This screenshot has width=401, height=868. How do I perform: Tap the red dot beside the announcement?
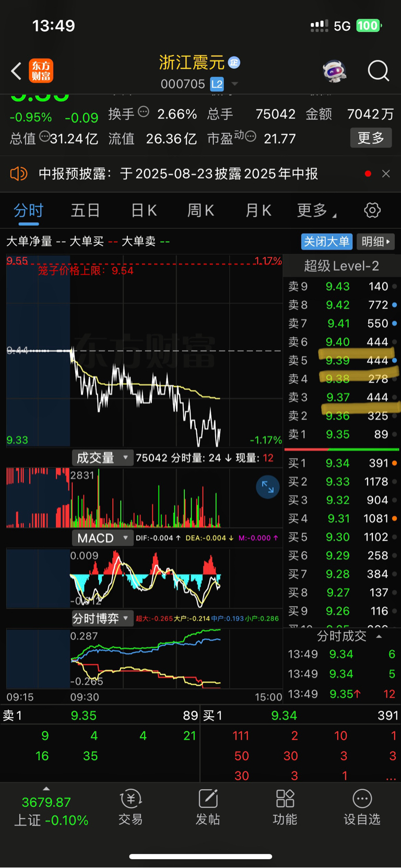pos(368,174)
